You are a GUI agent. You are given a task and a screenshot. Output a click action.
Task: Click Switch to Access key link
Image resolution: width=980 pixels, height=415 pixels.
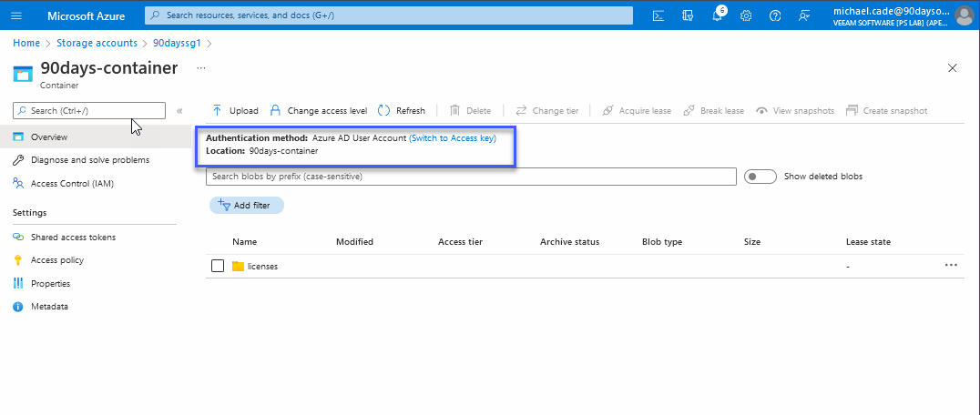(x=453, y=137)
